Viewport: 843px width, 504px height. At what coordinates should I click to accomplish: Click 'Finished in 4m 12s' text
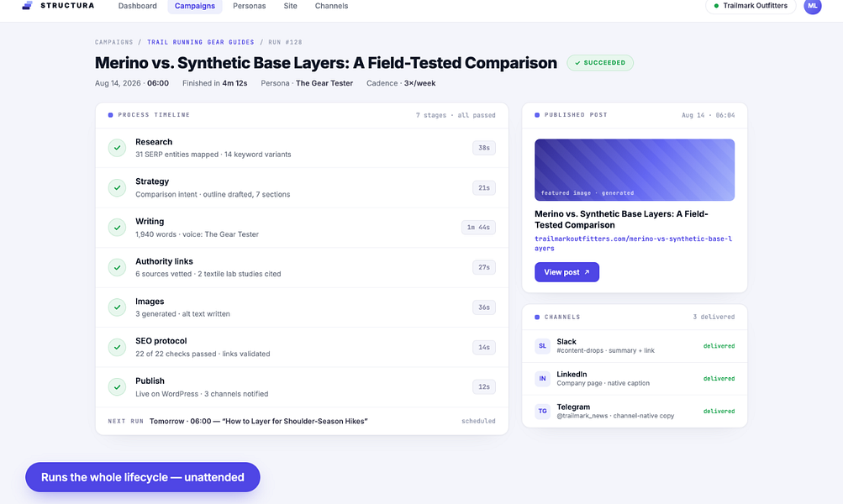pos(214,83)
